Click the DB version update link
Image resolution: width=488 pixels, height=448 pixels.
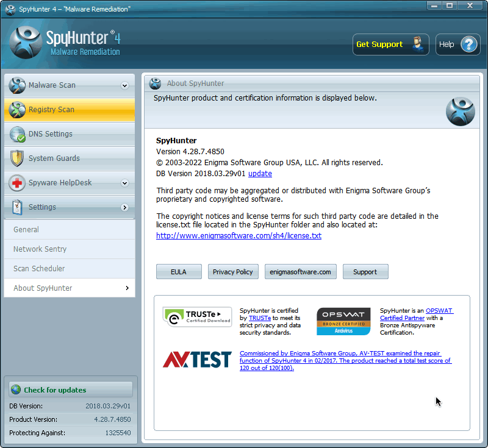(260, 174)
